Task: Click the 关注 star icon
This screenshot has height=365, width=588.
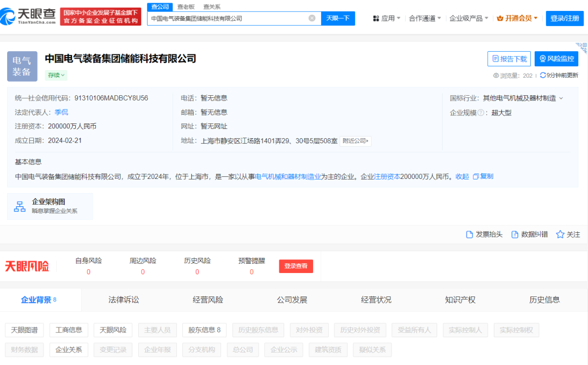Action: click(560, 234)
